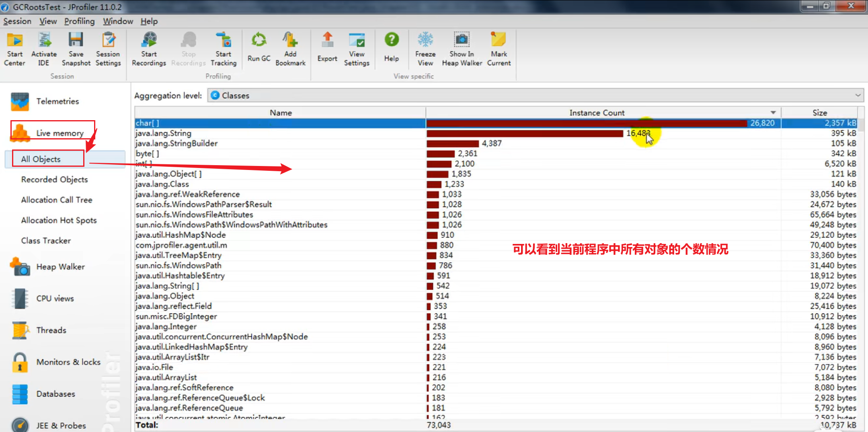Open the Help menu in the menu bar

[149, 21]
